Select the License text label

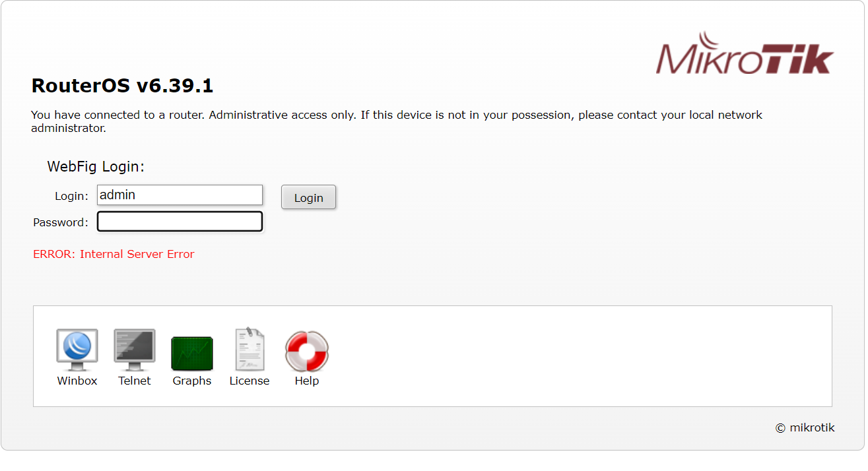pos(250,381)
